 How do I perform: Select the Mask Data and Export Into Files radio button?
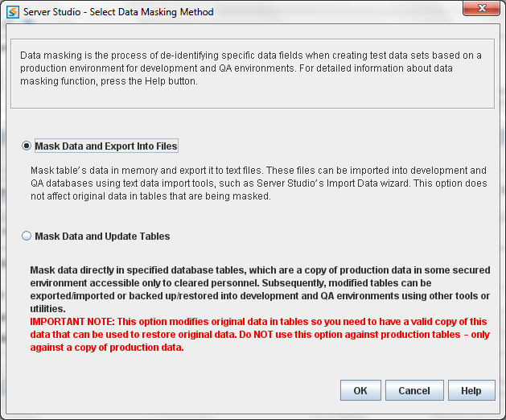pos(27,146)
